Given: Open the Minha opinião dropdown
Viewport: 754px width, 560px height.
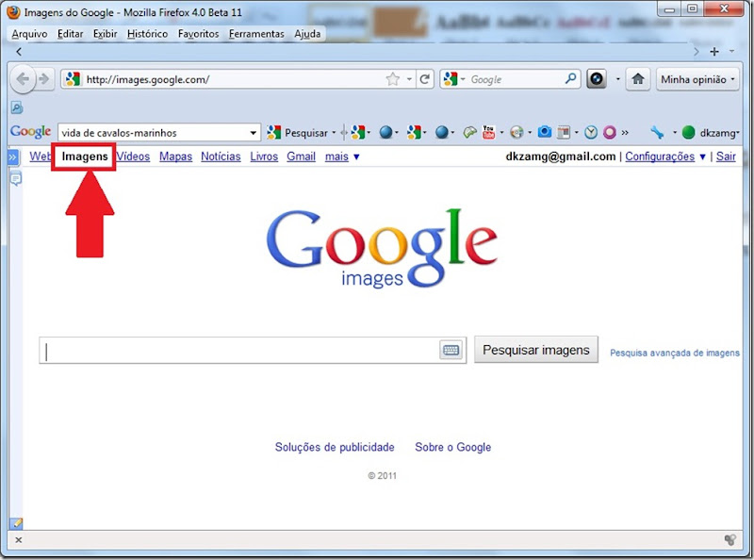Looking at the screenshot, I should pos(697,79).
